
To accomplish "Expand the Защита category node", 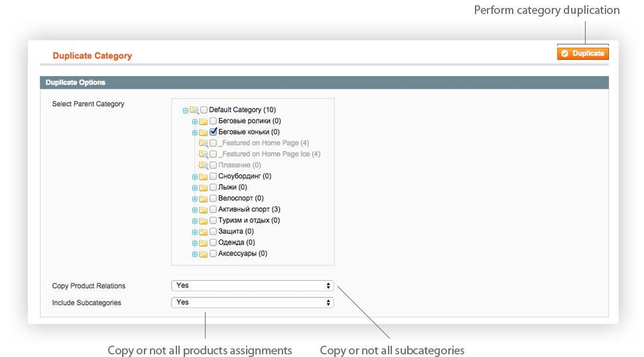I will (195, 232).
